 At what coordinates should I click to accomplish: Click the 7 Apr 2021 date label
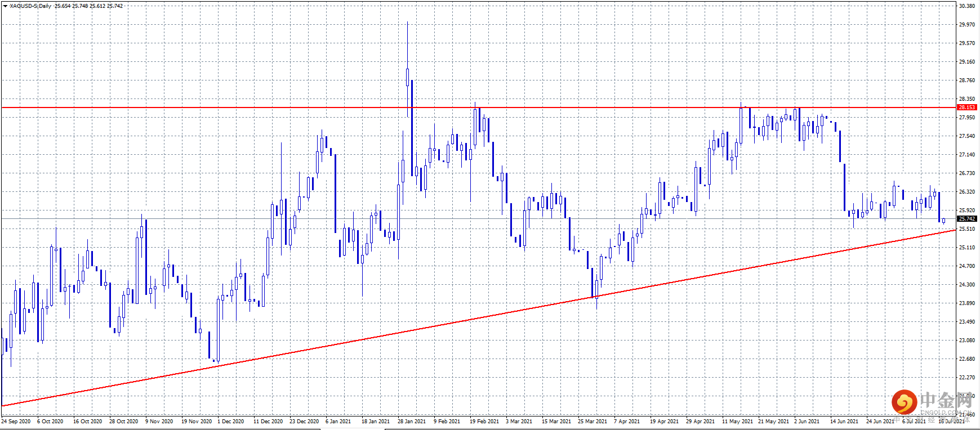[x=627, y=422]
